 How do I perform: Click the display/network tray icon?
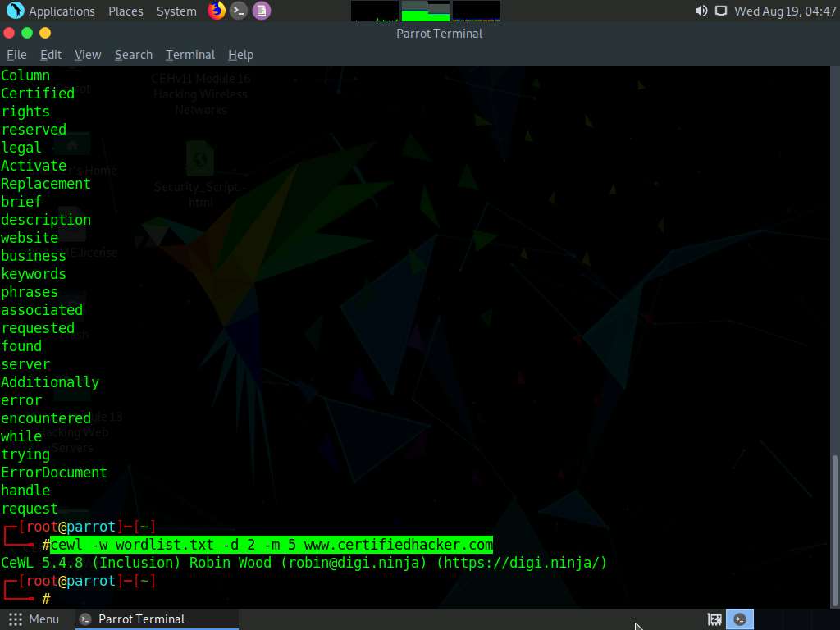pyautogui.click(x=721, y=11)
